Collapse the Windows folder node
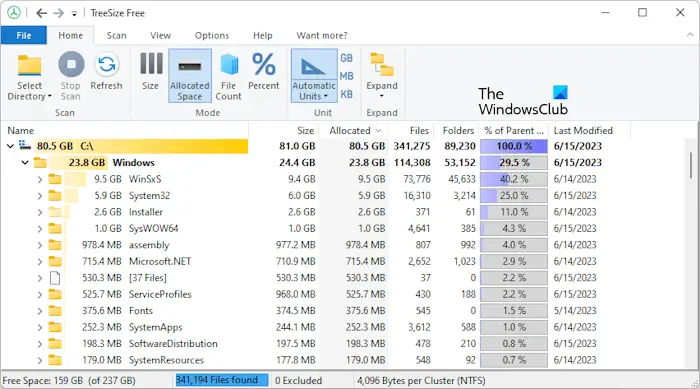700x389 pixels. pos(25,163)
